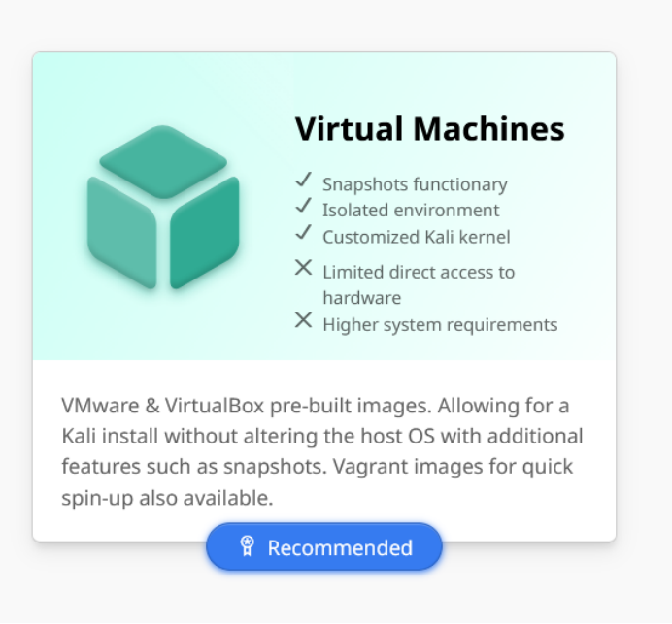Click Limited direct access to hardware text
672x624 pixels.
(419, 284)
